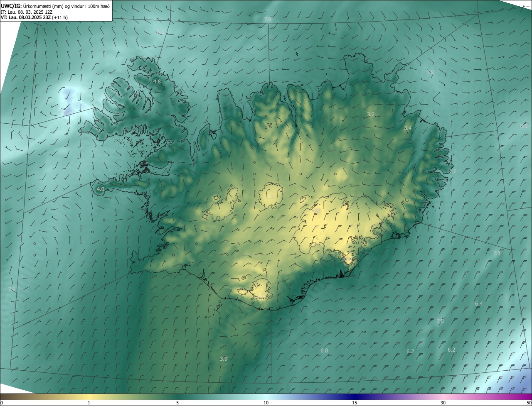Click the 0 label on the color scale
This screenshot has height=406, width=532.
[1, 403]
